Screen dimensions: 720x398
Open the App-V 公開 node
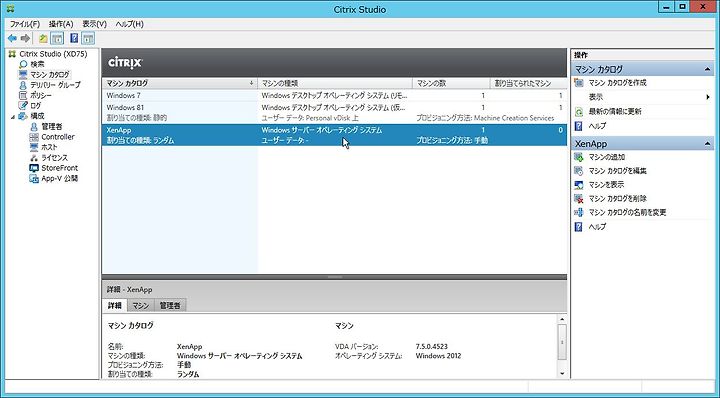pyautogui.click(x=59, y=179)
